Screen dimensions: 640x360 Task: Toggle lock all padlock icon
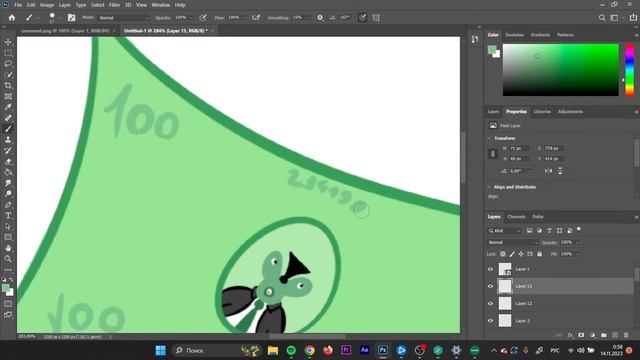[539, 254]
